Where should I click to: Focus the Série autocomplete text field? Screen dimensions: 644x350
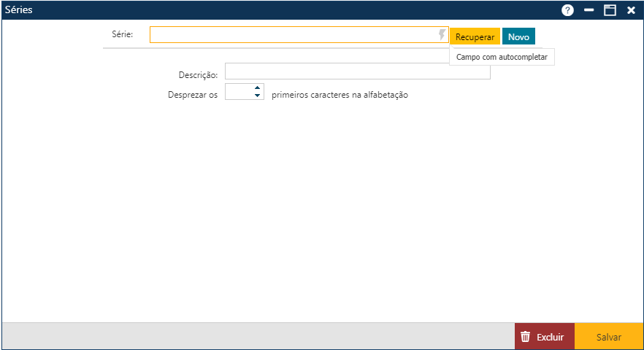(x=292, y=35)
